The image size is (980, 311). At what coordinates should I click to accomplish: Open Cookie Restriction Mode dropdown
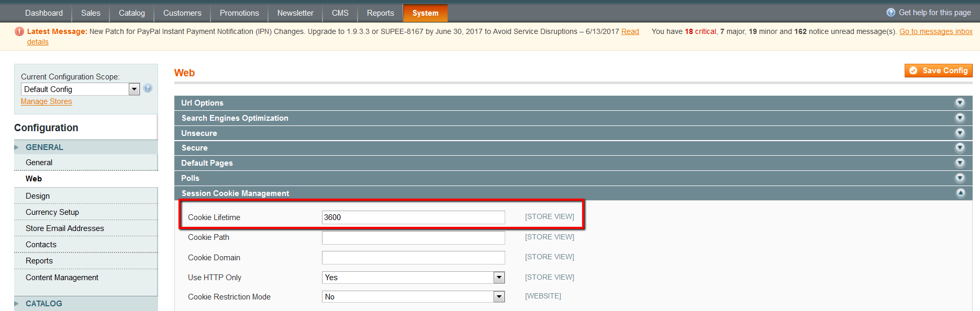pyautogui.click(x=413, y=297)
